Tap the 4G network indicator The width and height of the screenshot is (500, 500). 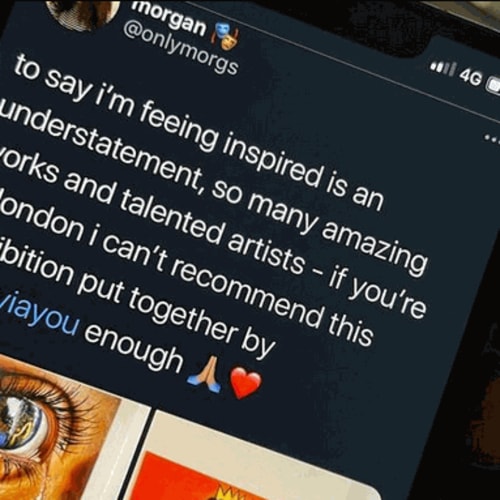click(x=471, y=78)
